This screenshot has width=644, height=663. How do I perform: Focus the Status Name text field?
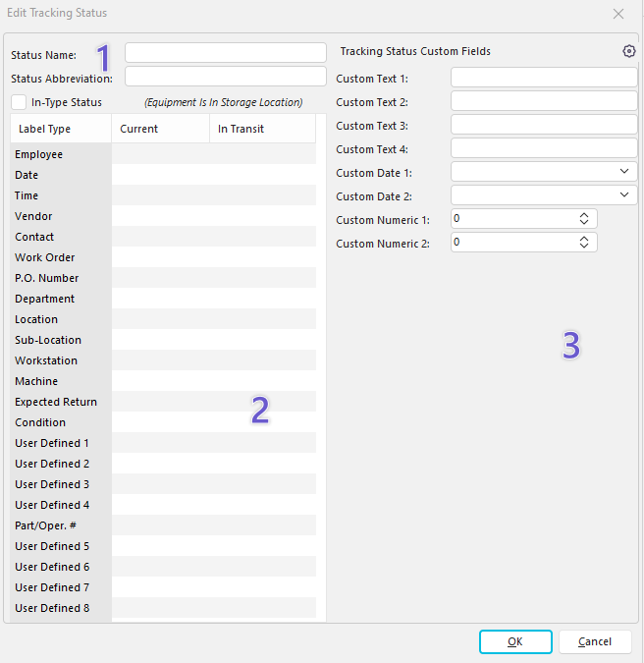pos(225,53)
